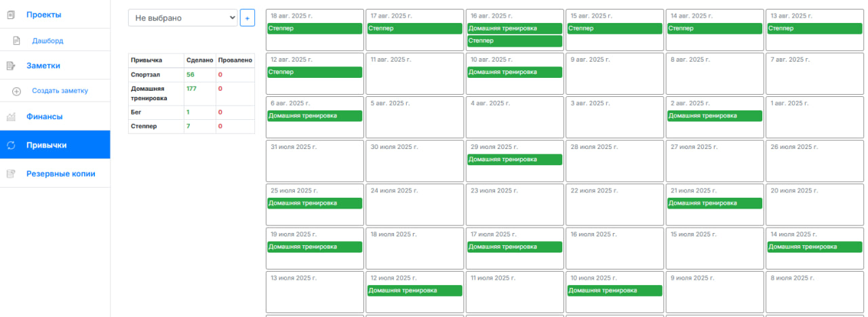The image size is (868, 317).
Task: Select the Степпер entry on 18 авг. 2025
Action: tap(315, 28)
